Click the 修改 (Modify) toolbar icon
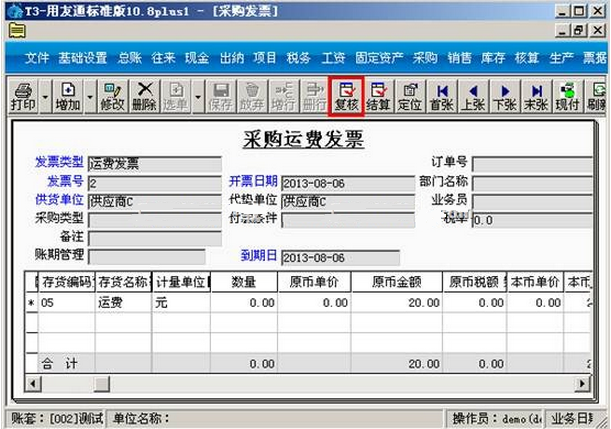 click(111, 96)
